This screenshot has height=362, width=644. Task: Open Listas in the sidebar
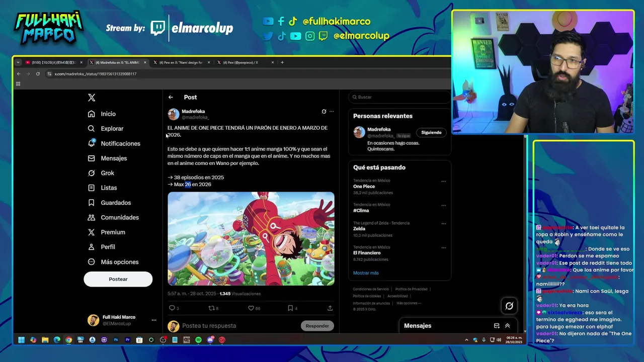point(103,188)
